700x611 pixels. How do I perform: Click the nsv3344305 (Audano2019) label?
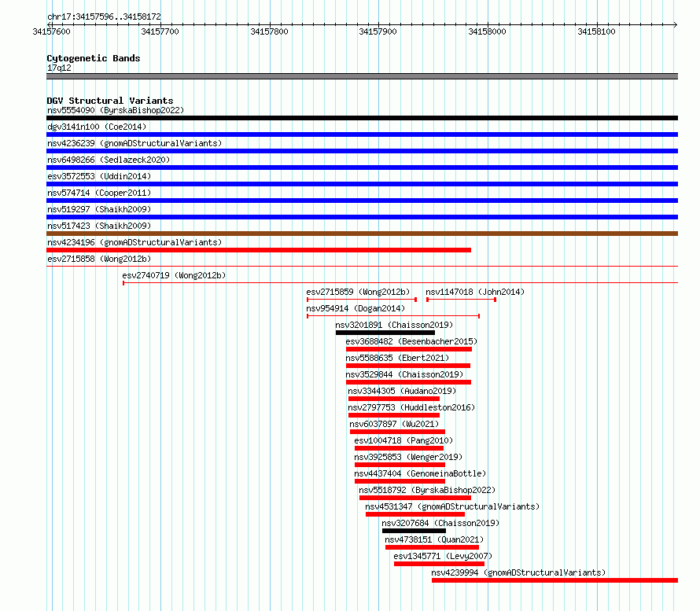(402, 391)
